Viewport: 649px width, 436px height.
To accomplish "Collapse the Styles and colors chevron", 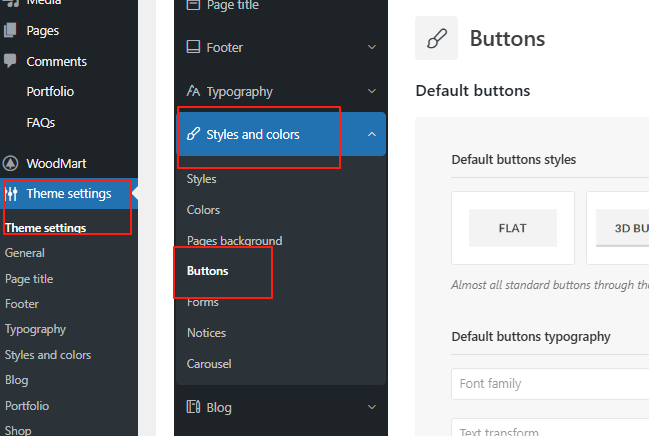I will point(372,134).
